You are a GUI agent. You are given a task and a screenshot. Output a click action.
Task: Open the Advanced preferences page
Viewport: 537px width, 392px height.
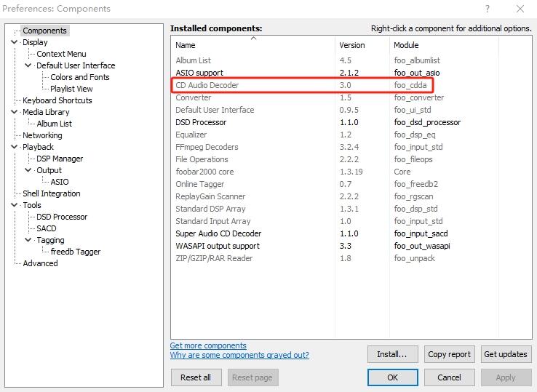[40, 263]
